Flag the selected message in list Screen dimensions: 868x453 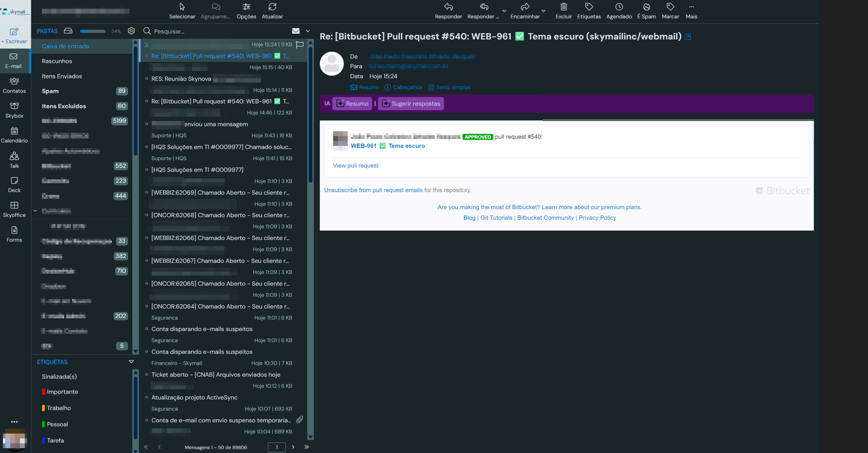[x=300, y=45]
